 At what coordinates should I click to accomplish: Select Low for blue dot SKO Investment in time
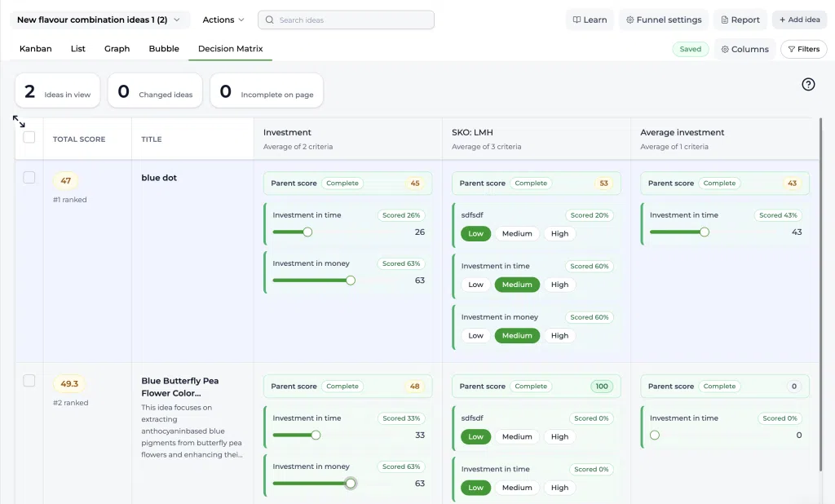pos(475,285)
